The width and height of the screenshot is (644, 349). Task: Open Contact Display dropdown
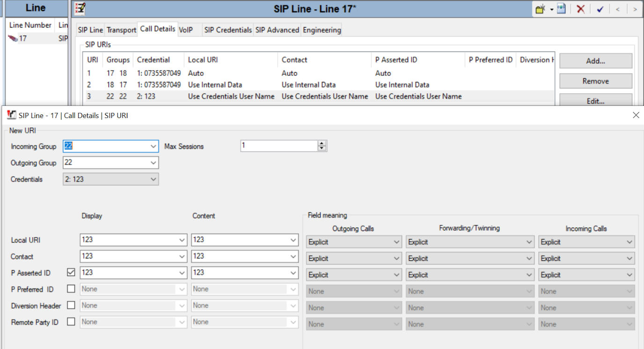coord(182,256)
